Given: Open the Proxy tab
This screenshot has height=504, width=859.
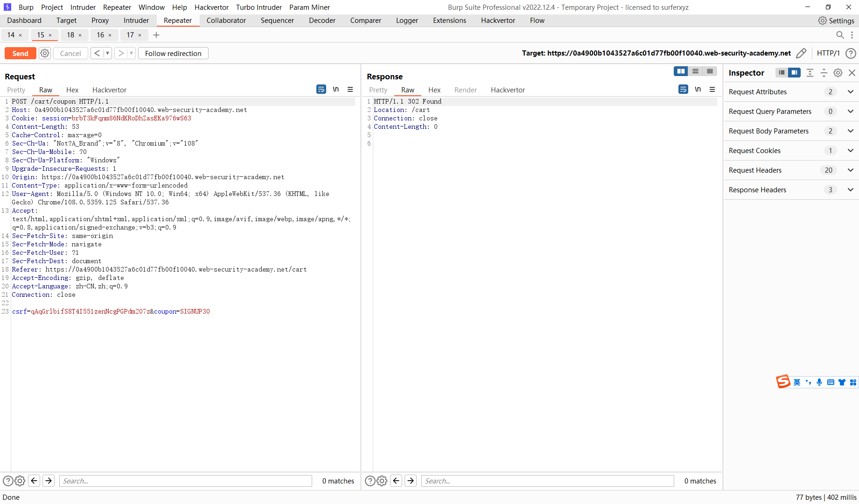Looking at the screenshot, I should [100, 21].
